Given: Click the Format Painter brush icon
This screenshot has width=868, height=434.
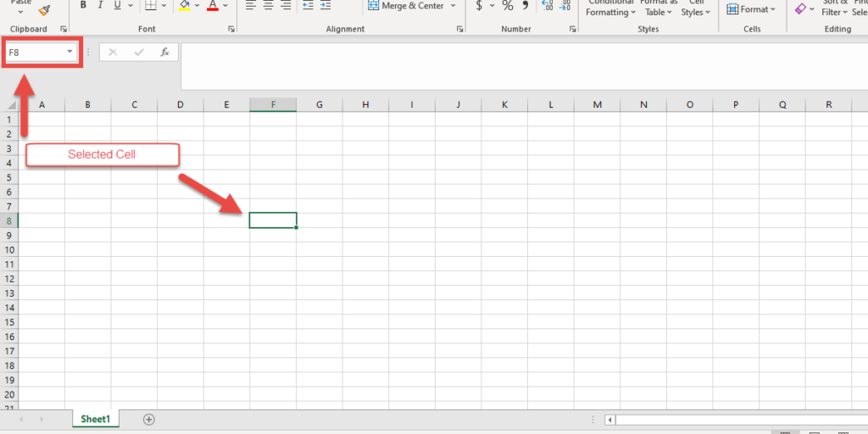Looking at the screenshot, I should pos(45,10).
